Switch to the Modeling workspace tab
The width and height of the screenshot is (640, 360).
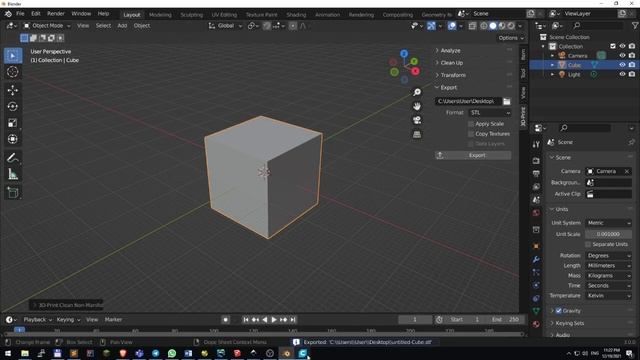click(x=160, y=15)
